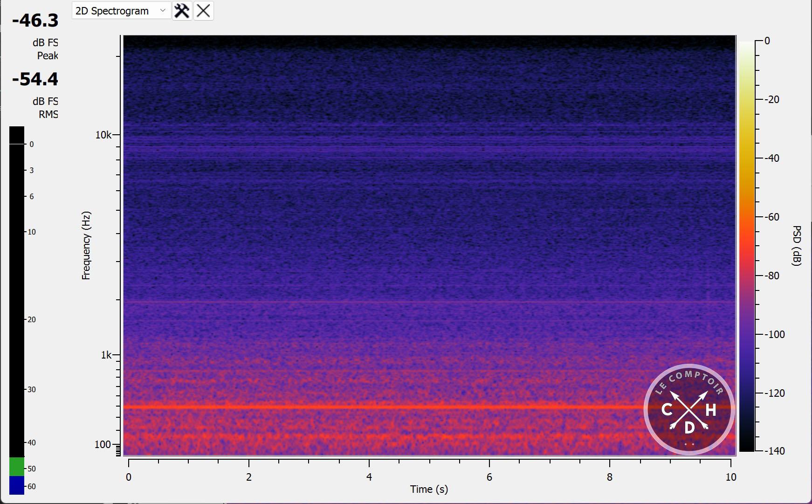Click the blue segment of the level meter
Viewport: 812px width, 504px height.
[17, 485]
